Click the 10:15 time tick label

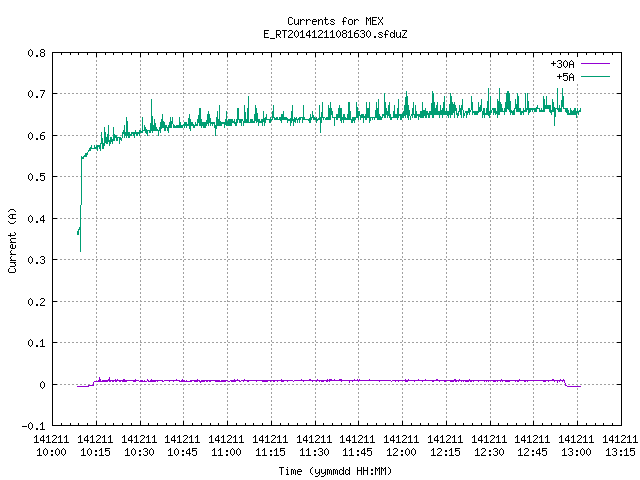click(95, 452)
